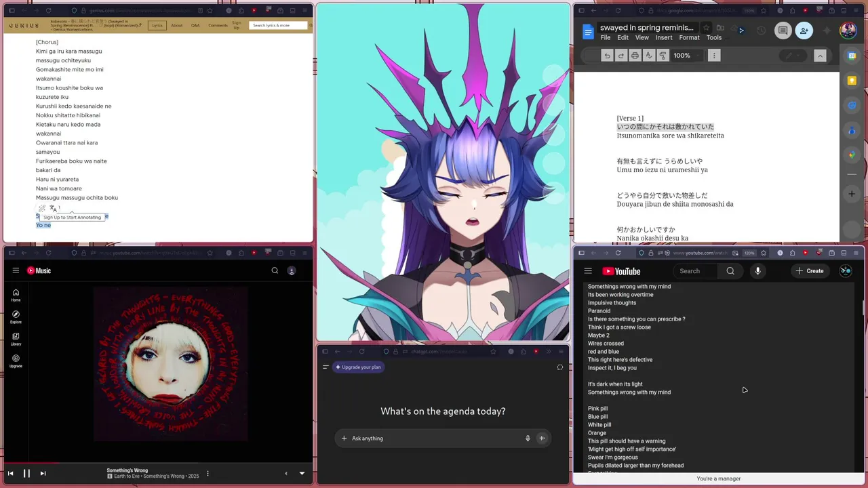The image size is (868, 488).
Task: Expand the volume controls arrow in YouTube Music
Action: (x=285, y=473)
